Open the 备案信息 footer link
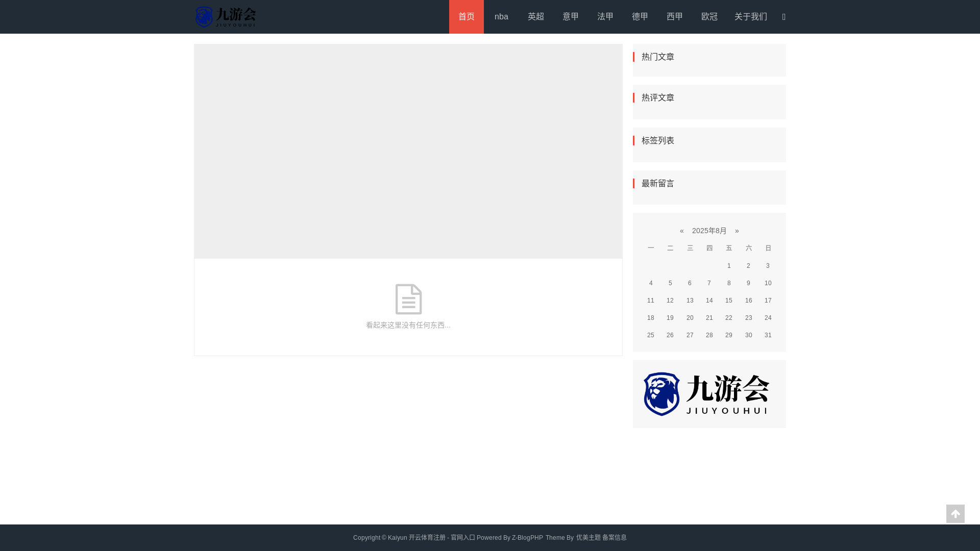Viewport: 980px width, 551px height. [615, 538]
